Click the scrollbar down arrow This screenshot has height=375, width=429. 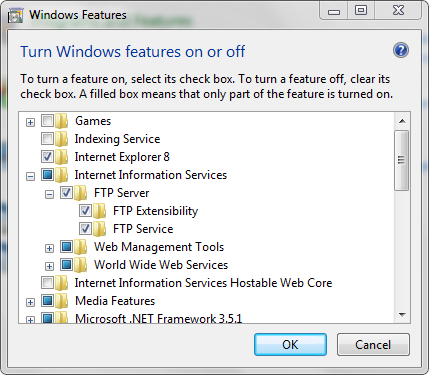tap(402, 315)
